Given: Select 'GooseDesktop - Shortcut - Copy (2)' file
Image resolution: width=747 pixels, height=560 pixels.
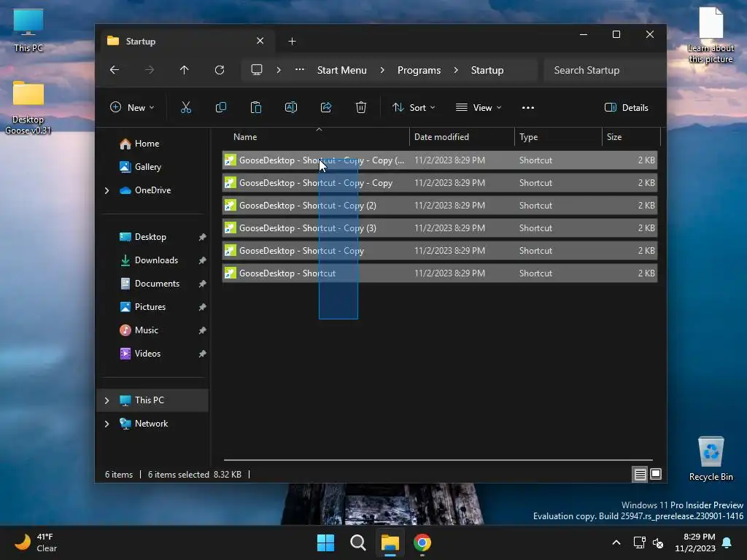Looking at the screenshot, I should 440,206.
